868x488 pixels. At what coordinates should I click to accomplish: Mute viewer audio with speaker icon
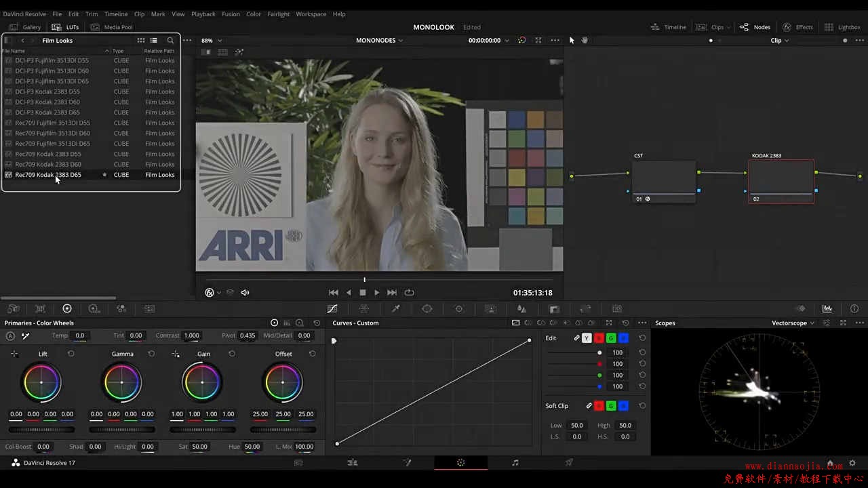tap(245, 293)
